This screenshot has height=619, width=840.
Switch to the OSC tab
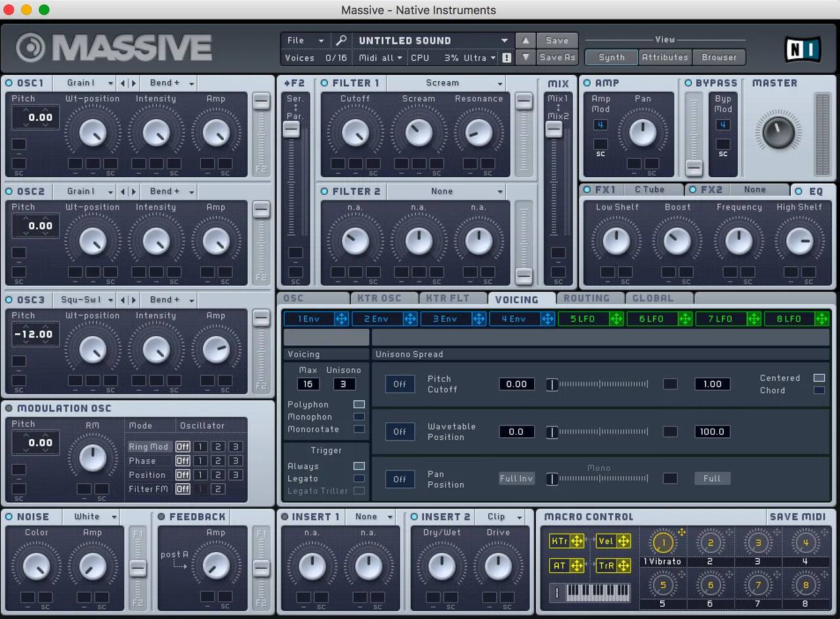coord(313,299)
